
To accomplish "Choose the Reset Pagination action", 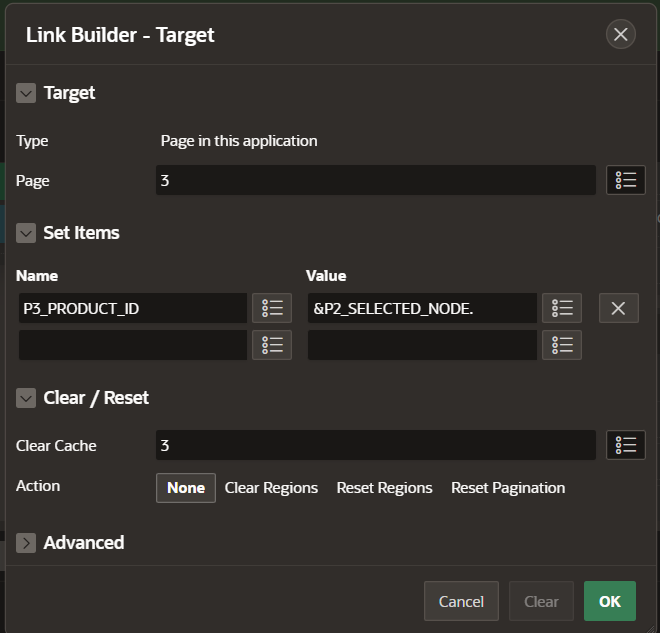I will pos(508,488).
